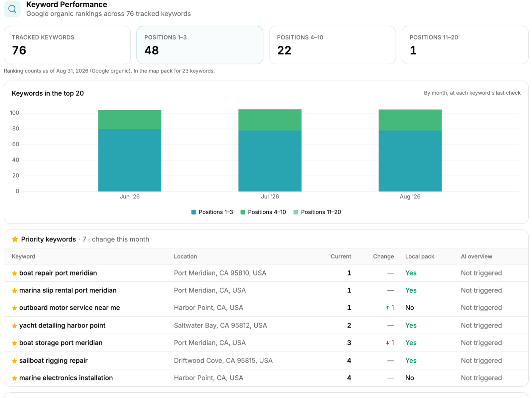Select the Positions 1–3 card

tap(200, 45)
